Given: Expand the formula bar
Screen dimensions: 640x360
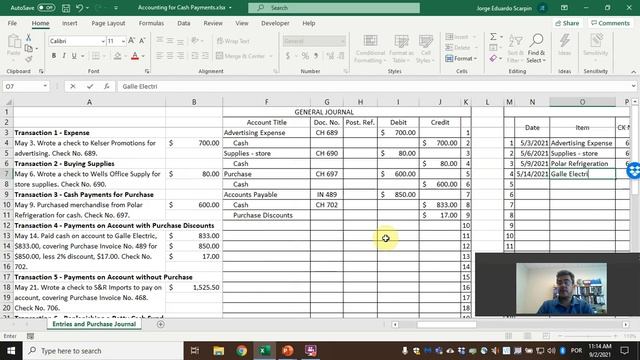Looking at the screenshot, I should pos(633,86).
